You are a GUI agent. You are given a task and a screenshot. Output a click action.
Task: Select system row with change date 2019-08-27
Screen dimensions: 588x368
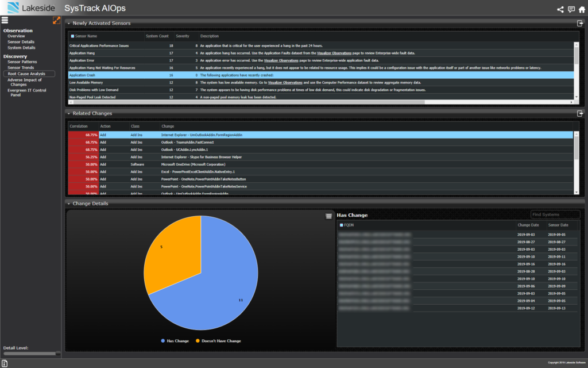coord(458,242)
